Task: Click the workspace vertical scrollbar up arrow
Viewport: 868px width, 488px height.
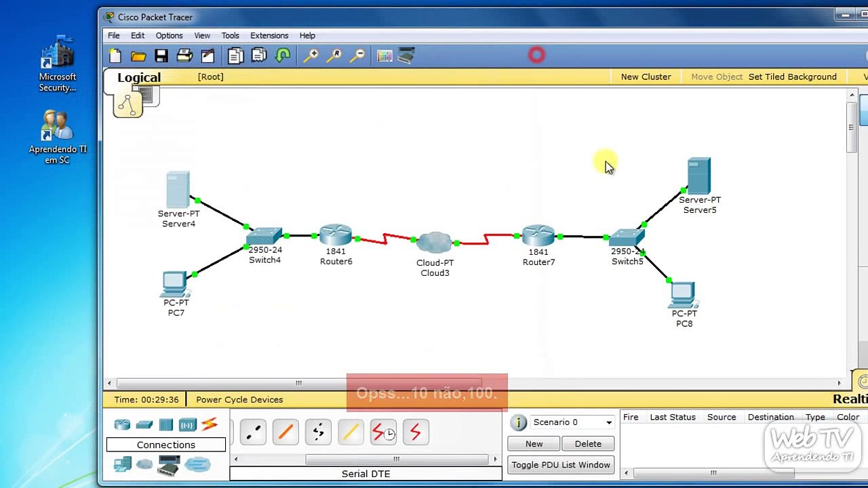Action: 852,96
